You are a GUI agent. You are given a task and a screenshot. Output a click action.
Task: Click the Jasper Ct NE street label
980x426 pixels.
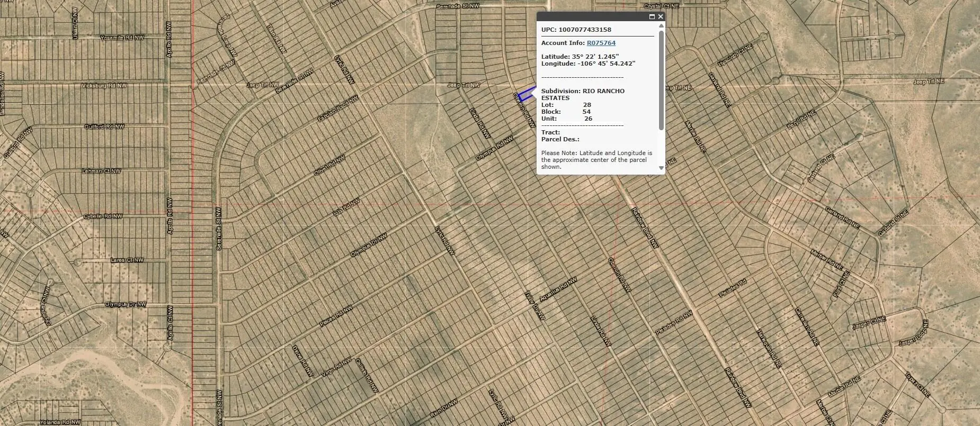(x=869, y=322)
